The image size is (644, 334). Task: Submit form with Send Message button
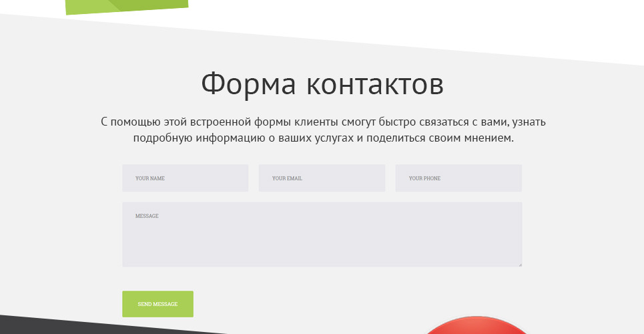pos(157,304)
